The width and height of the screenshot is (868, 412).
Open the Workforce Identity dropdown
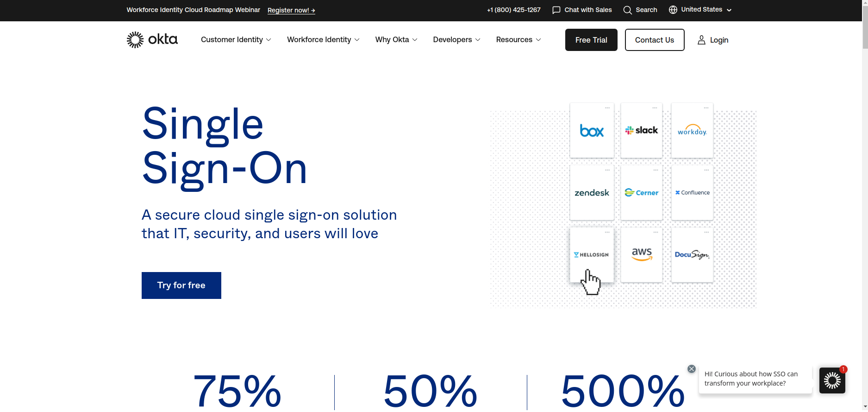(x=323, y=40)
